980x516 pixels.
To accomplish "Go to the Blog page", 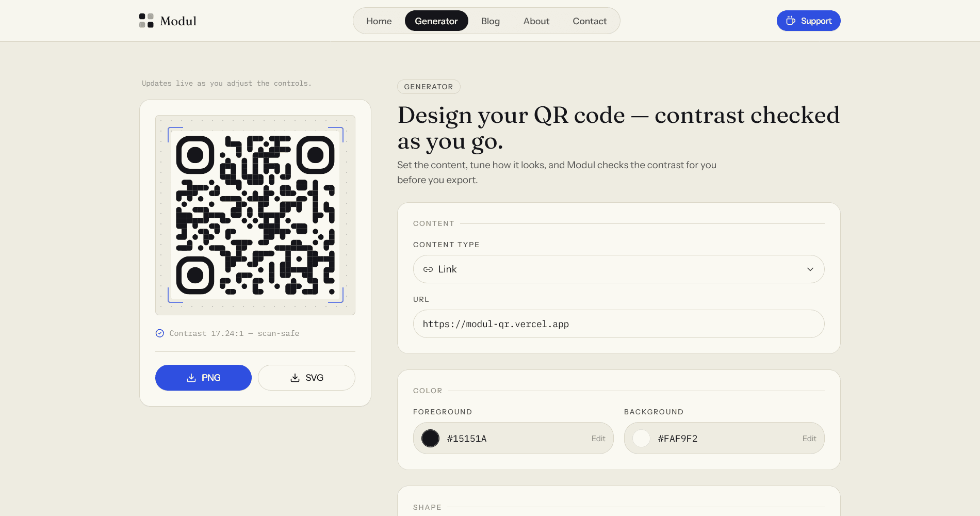I will click(491, 21).
